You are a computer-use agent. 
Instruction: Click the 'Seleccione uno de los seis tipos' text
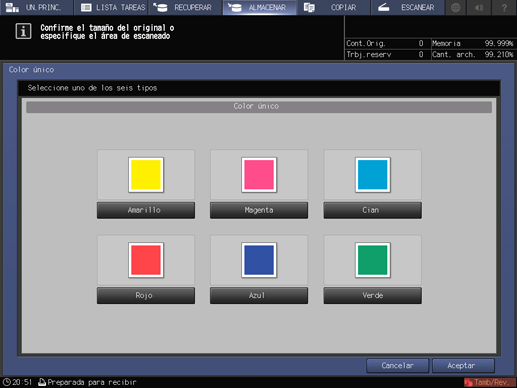pos(92,88)
